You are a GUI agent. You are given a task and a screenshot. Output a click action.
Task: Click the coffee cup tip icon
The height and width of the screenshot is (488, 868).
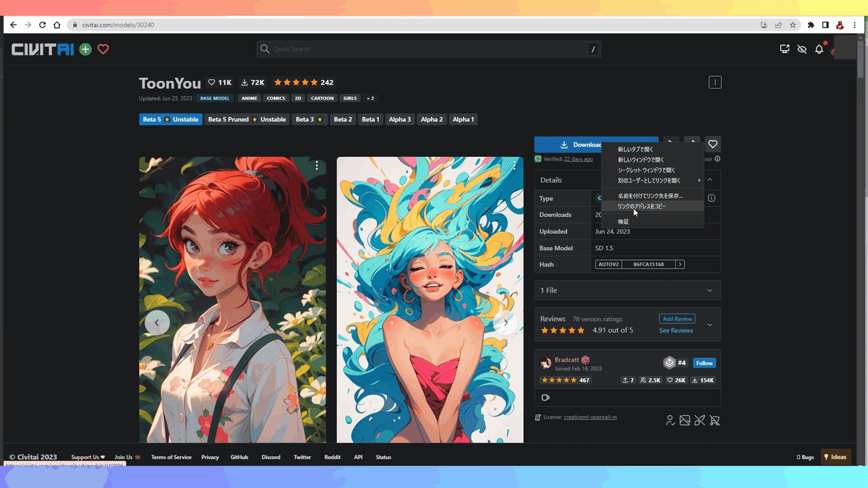545,398
